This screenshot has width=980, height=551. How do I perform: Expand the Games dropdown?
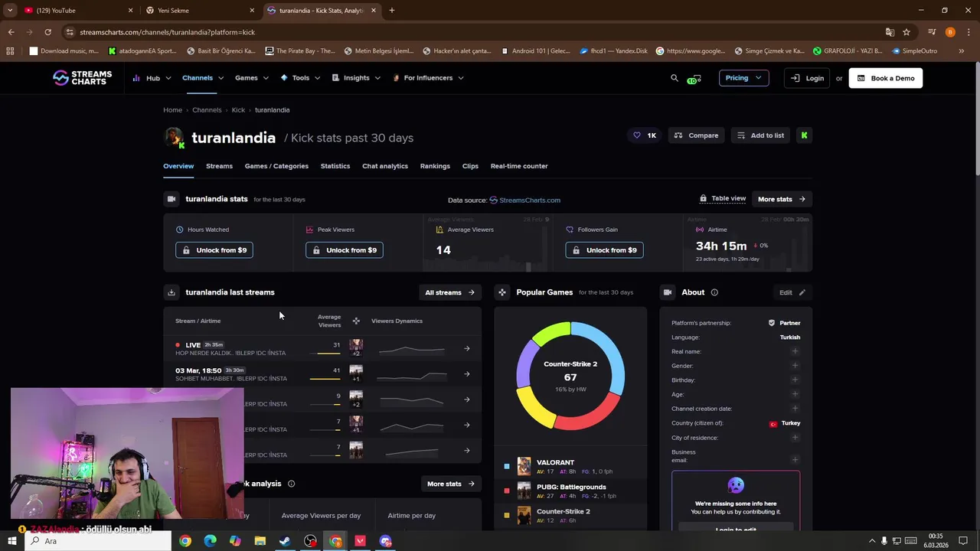click(x=252, y=78)
